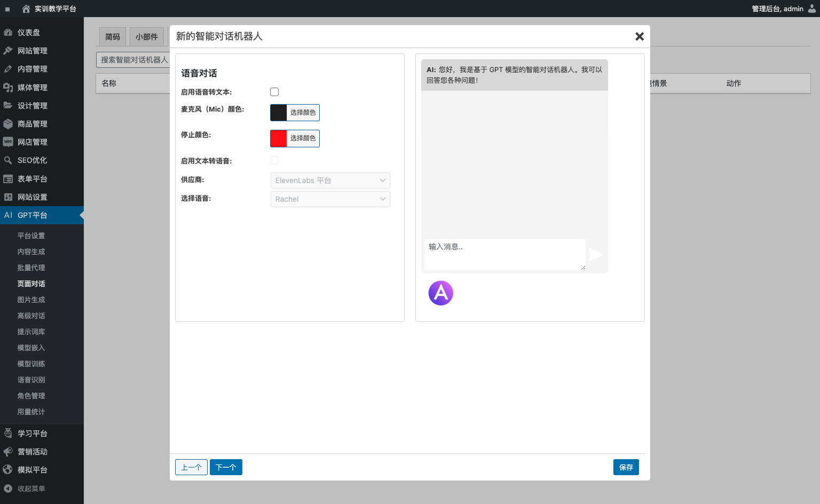This screenshot has width=820, height=504.
Task: Click the 模拟平台 globe icon
Action: click(8, 470)
